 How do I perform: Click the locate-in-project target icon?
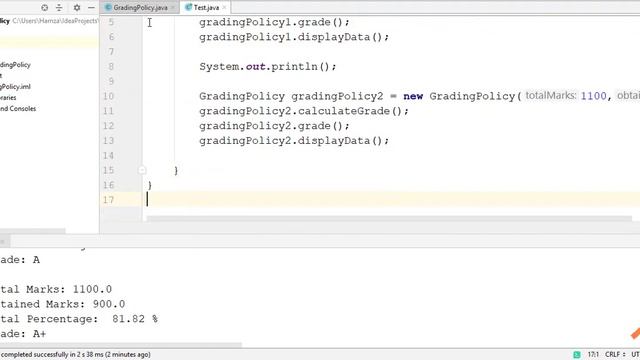click(x=44, y=7)
